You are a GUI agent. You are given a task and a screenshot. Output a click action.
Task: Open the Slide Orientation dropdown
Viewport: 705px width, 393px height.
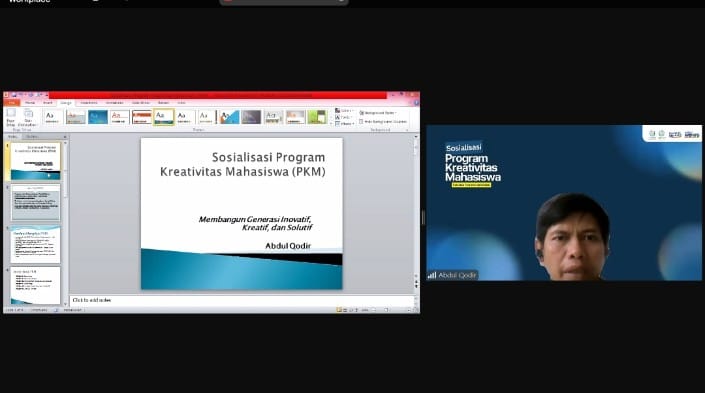coord(28,117)
